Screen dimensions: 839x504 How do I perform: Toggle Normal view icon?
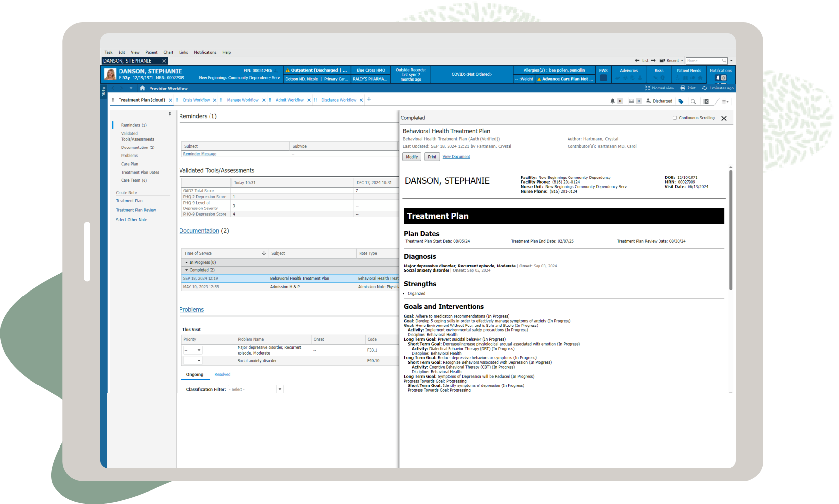tap(648, 88)
